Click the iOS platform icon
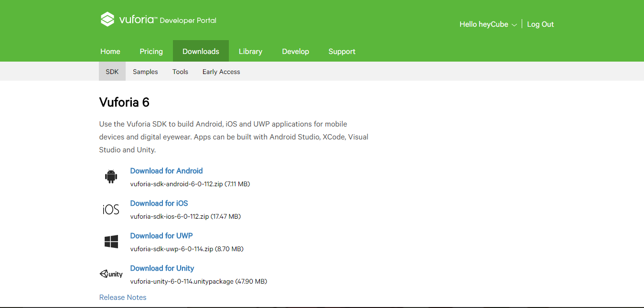 click(x=111, y=209)
